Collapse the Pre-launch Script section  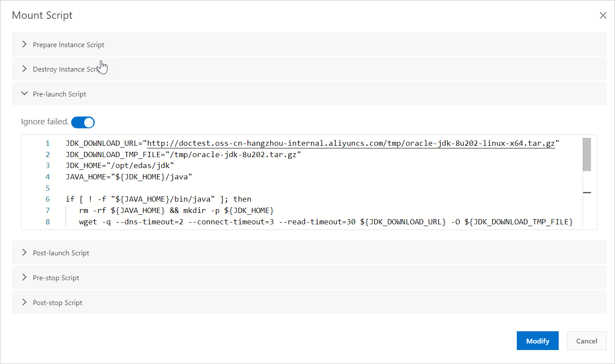point(59,94)
